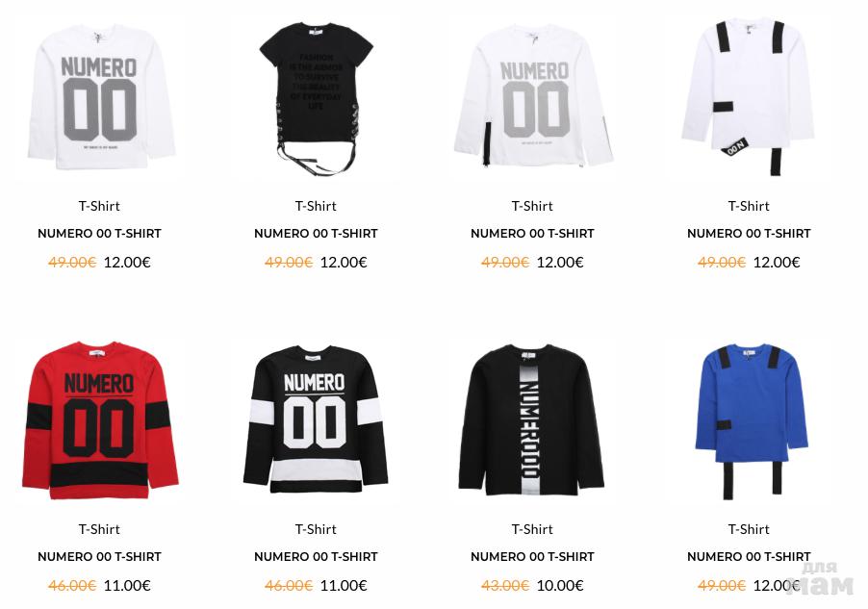The height and width of the screenshot is (609, 868).
Task: Click NUMERO 00 T-SHIRT title under blue shirt
Action: [x=749, y=556]
